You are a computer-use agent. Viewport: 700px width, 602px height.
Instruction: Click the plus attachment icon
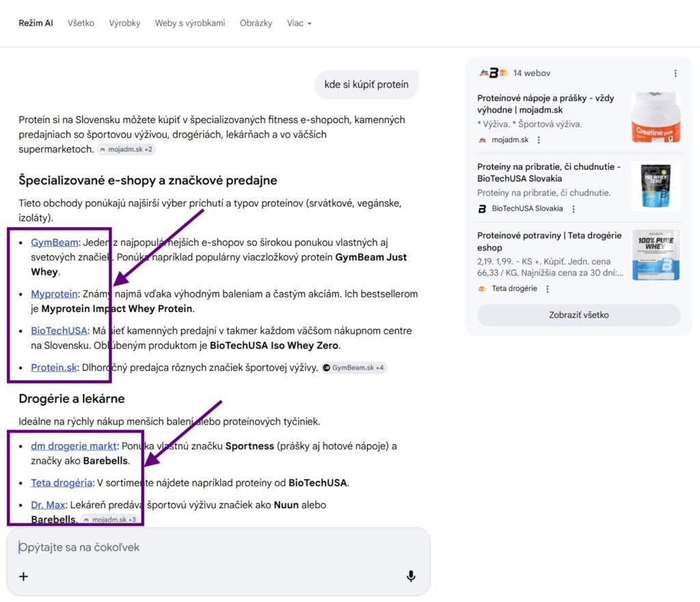pos(24,577)
